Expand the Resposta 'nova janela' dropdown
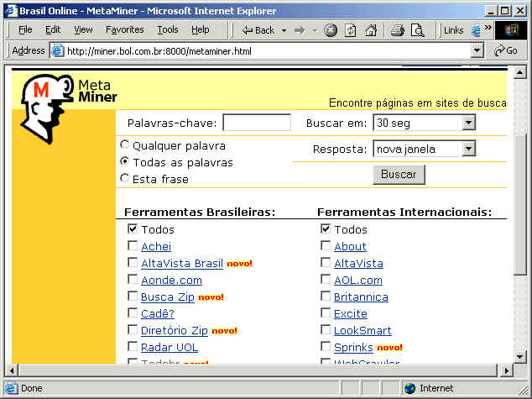The height and width of the screenshot is (399, 532). (x=468, y=149)
